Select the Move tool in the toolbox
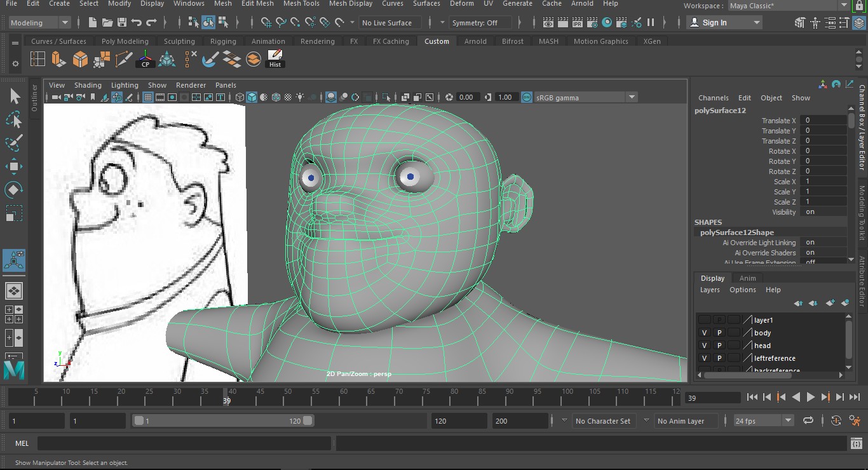Image resolution: width=868 pixels, height=470 pixels. [x=14, y=166]
